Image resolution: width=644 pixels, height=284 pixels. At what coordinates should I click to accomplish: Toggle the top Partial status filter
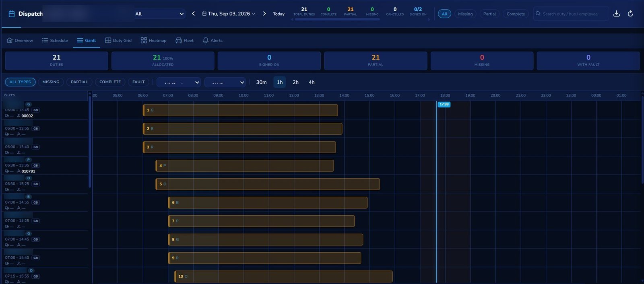pos(489,14)
